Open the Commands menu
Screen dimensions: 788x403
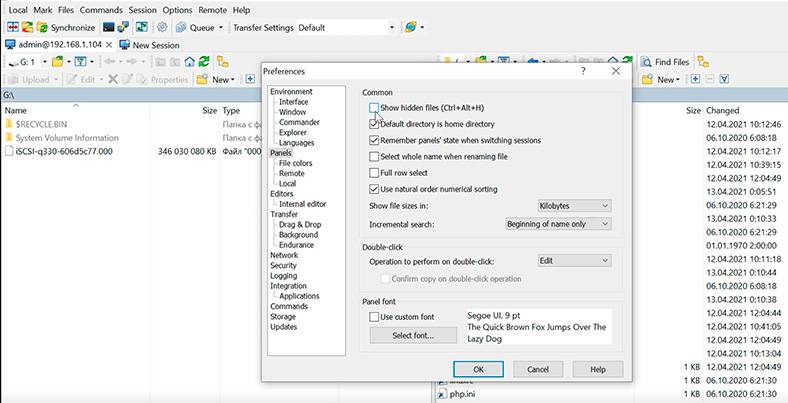[101, 10]
